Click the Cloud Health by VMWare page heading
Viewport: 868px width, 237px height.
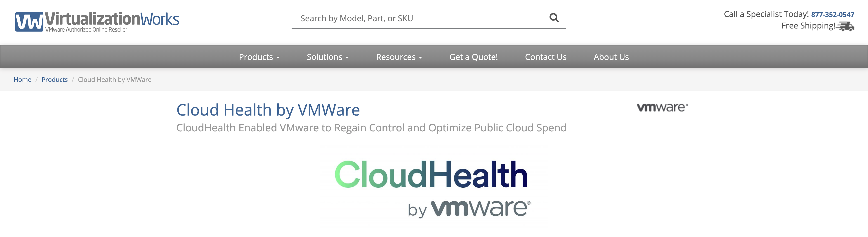point(268,110)
